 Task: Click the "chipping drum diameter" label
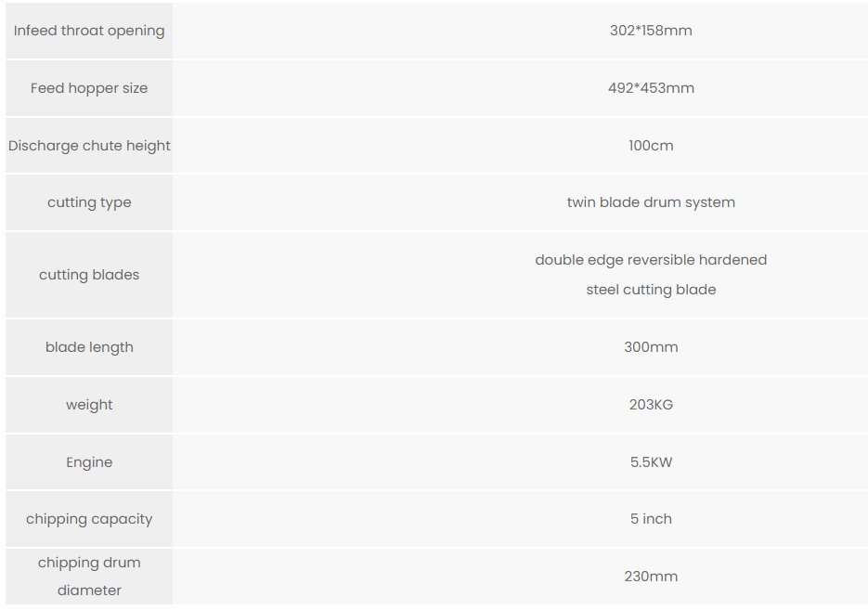(89, 577)
